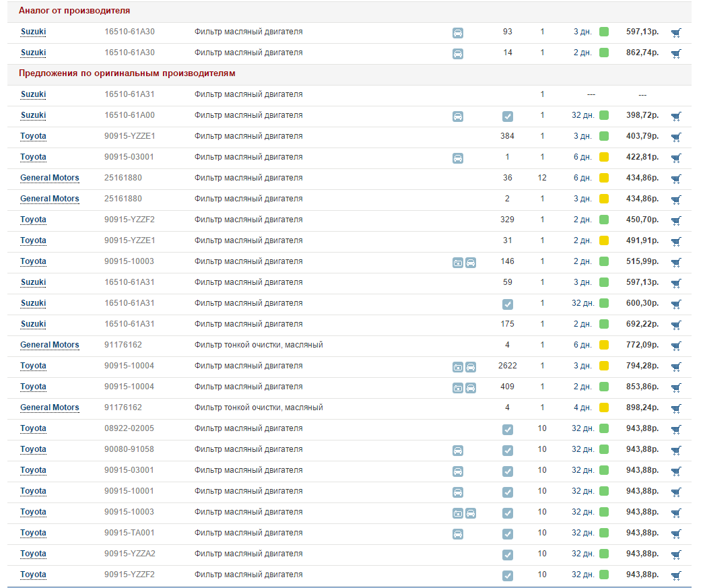
Task: Click car icon in the 853,86р. Toyota row
Action: 471,387
